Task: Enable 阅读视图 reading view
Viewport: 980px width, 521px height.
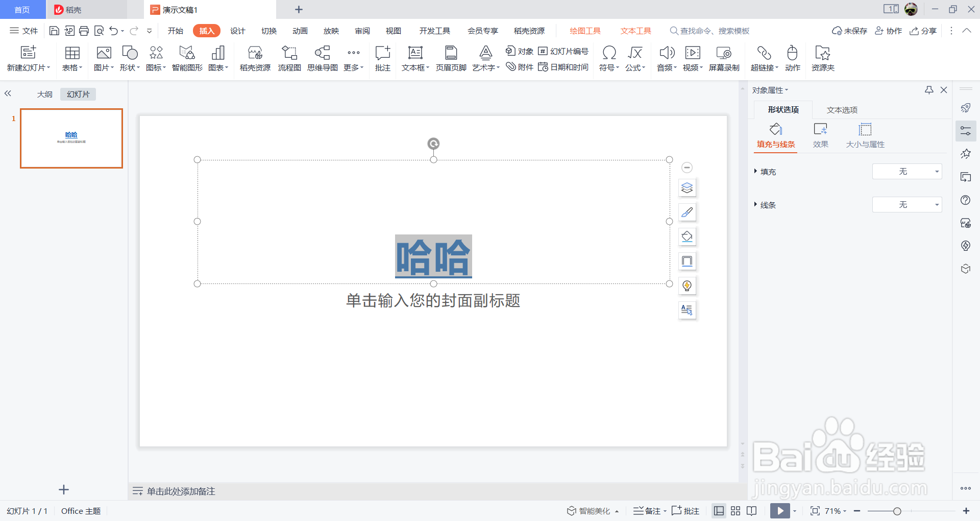Action: (x=751, y=511)
